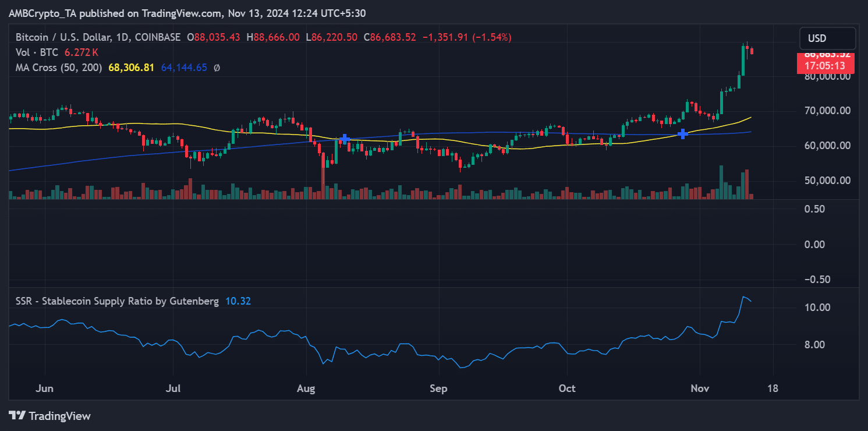868x431 pixels.
Task: Click the low price L86,220.50
Action: pos(332,37)
